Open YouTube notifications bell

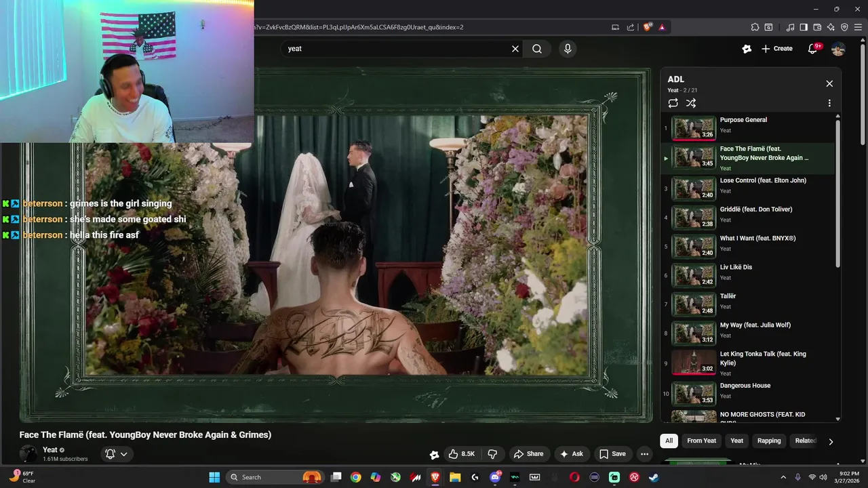pyautogui.click(x=812, y=49)
